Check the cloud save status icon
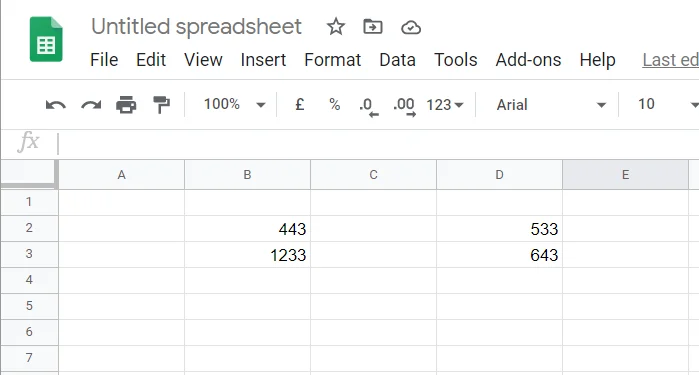Image resolution: width=699 pixels, height=375 pixels. click(411, 27)
